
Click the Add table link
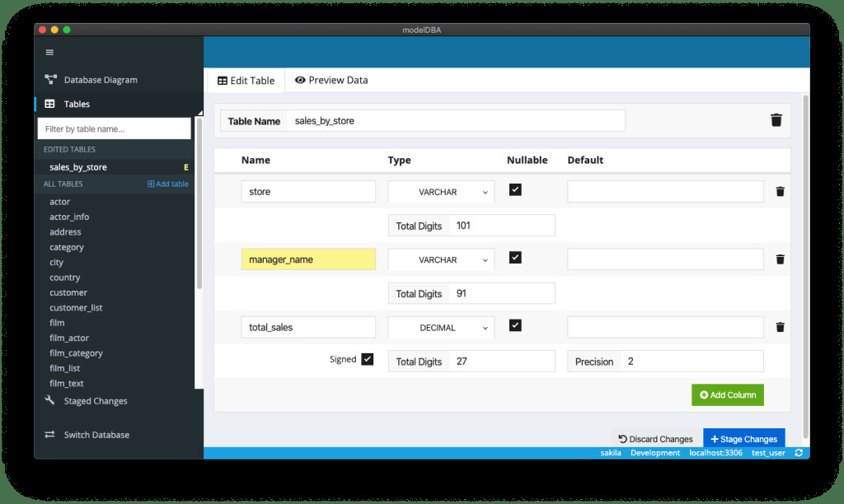[x=168, y=184]
